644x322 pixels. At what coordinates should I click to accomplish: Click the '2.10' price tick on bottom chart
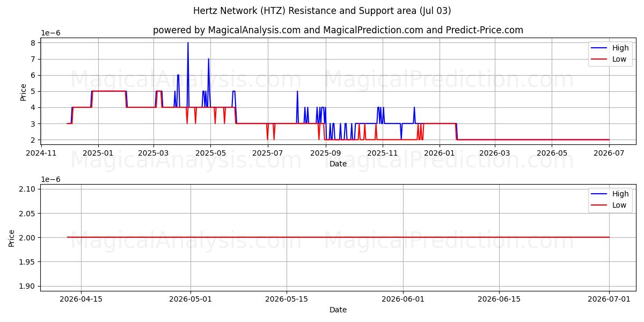27,189
